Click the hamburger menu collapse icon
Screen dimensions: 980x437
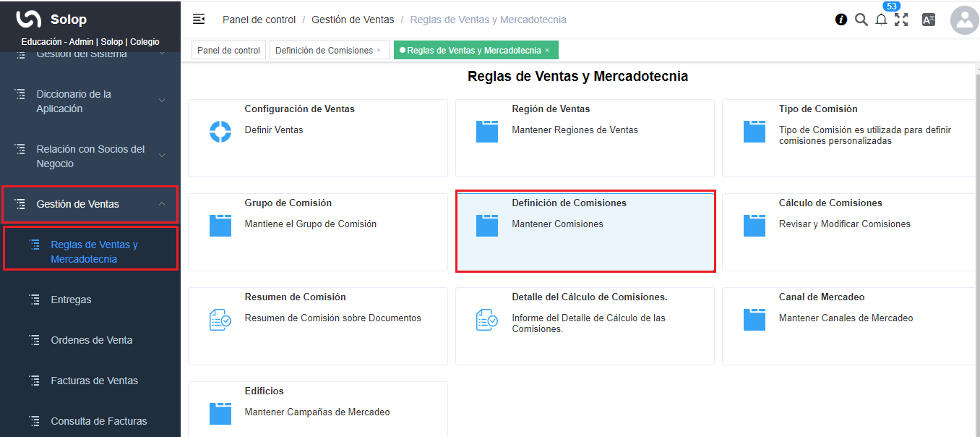199,20
